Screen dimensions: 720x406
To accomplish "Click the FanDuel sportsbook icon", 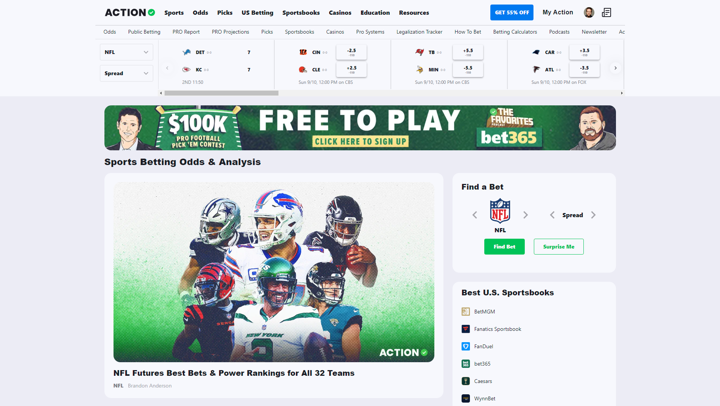I will click(465, 346).
